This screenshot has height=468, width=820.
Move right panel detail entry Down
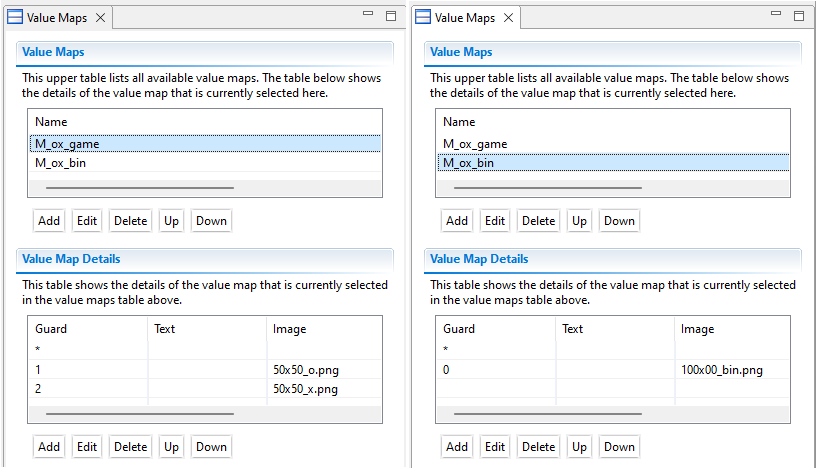[x=619, y=447]
